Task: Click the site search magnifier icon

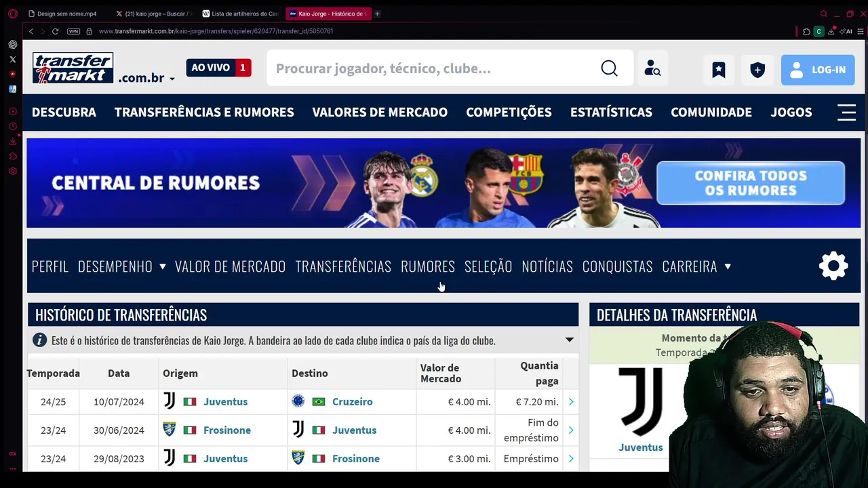Action: pos(609,68)
